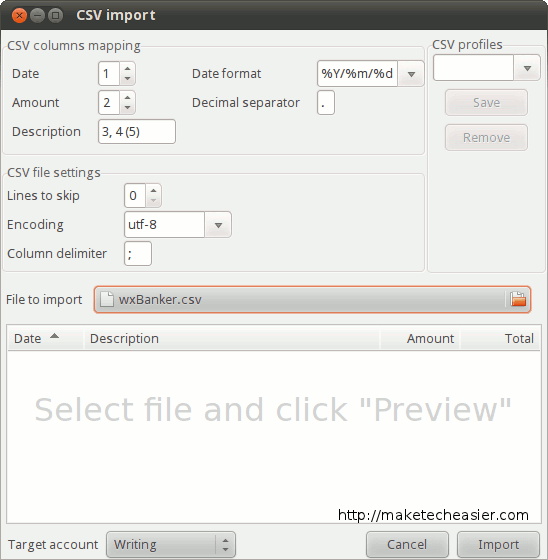Decrease the Date column number
This screenshot has height=560, width=548.
pos(128,79)
